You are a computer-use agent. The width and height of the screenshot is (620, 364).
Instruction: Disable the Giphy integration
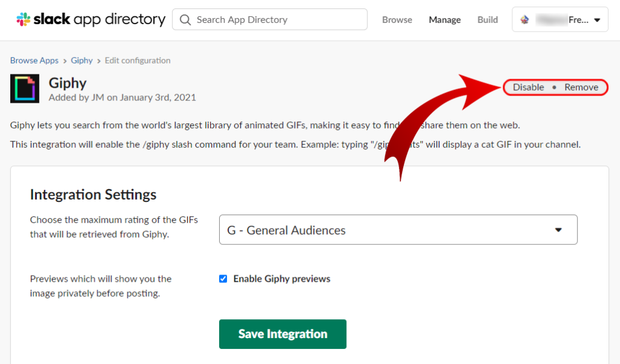[x=528, y=86]
